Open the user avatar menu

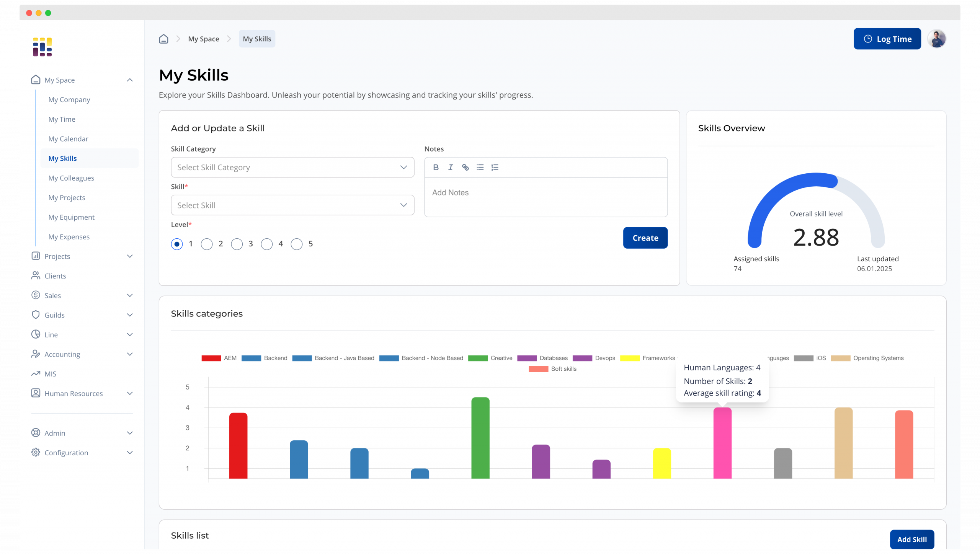(x=936, y=39)
